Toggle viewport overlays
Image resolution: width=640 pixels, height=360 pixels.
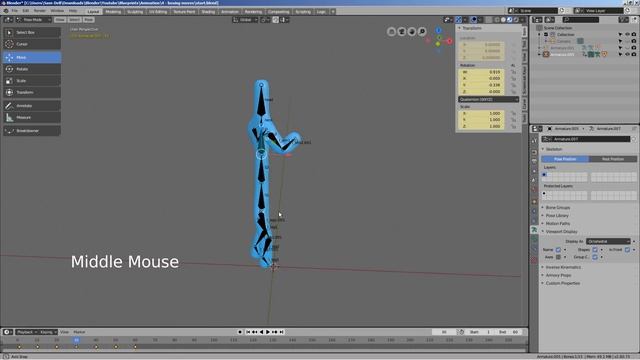pyautogui.click(x=473, y=20)
